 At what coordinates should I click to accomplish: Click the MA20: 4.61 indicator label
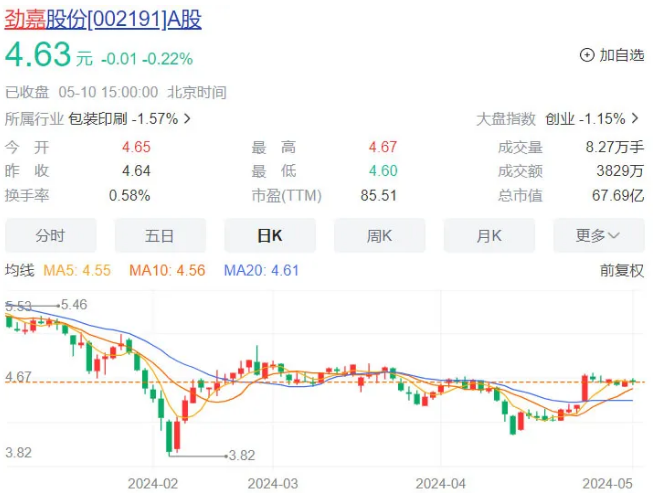[x=261, y=271]
